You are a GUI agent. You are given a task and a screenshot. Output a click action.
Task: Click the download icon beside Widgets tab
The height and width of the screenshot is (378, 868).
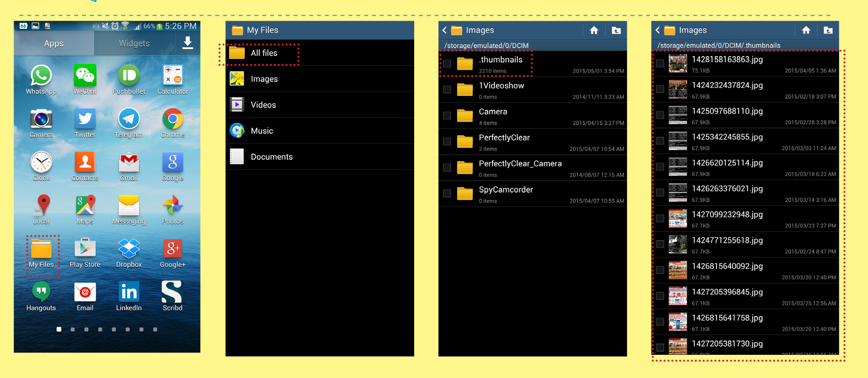coord(187,43)
